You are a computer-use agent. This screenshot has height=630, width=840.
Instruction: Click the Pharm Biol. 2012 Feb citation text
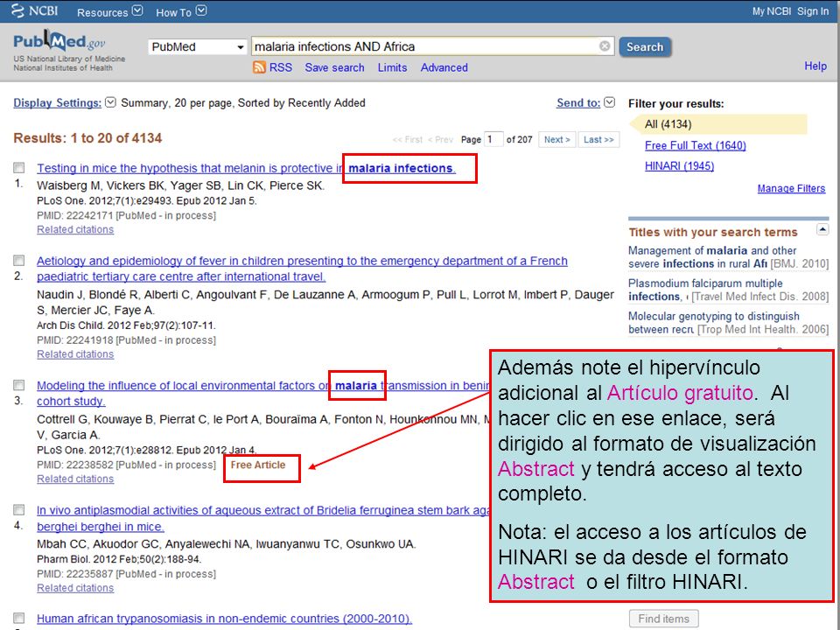point(119,559)
